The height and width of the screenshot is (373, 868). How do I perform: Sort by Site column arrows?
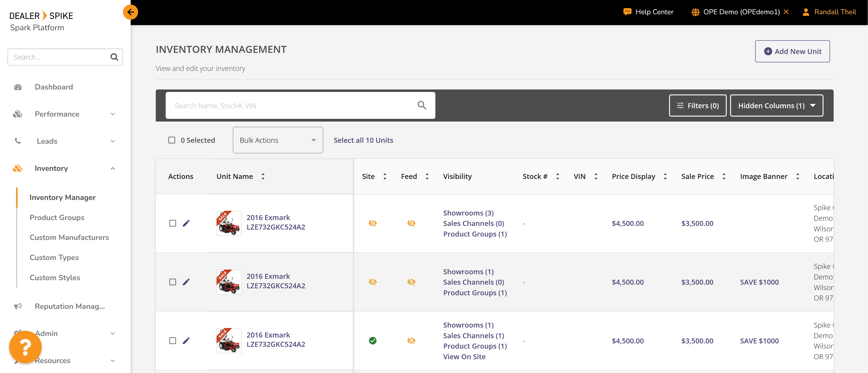click(x=385, y=176)
